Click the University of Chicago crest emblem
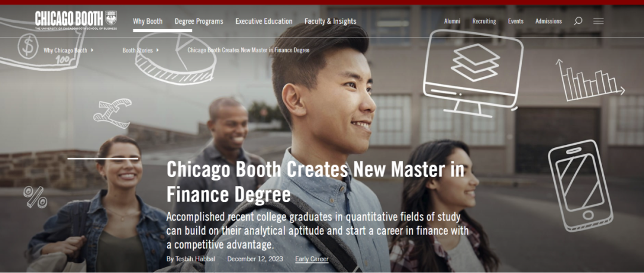This screenshot has height=273, width=644. click(x=111, y=18)
